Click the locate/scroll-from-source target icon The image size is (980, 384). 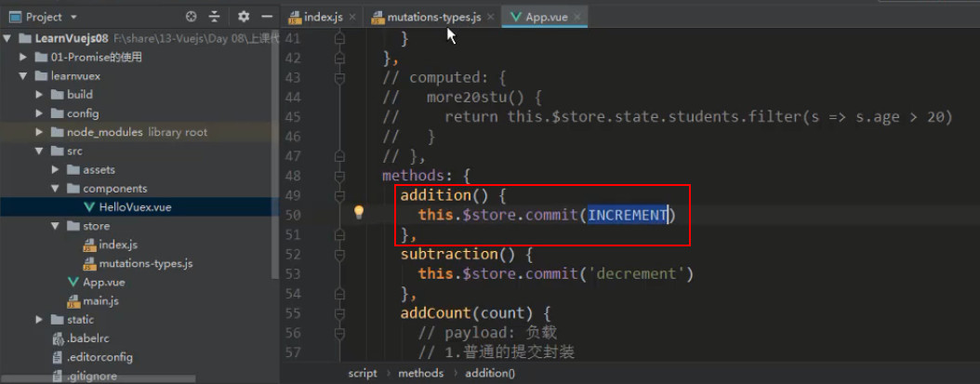[192, 17]
